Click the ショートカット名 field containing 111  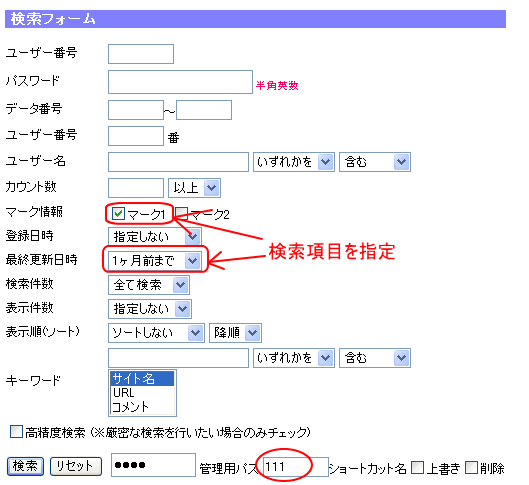296,467
